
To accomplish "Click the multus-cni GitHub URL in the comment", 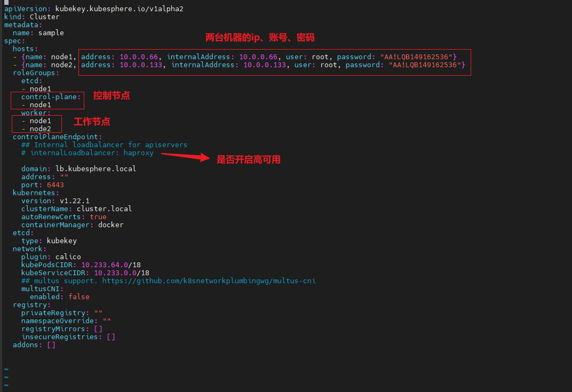I will point(209,281).
